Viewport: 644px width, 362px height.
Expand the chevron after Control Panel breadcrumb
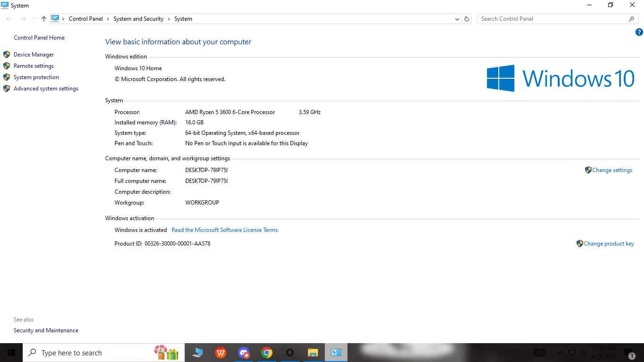pyautogui.click(x=108, y=19)
